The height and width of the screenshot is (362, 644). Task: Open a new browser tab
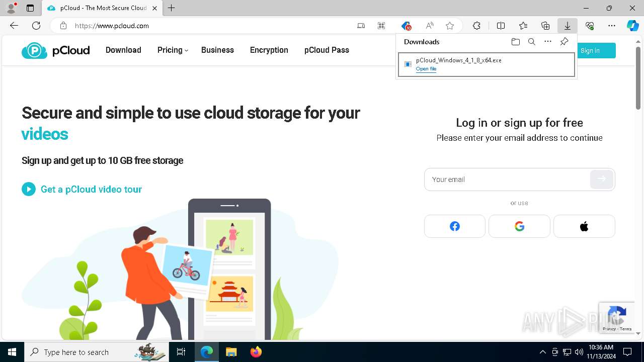coord(172,8)
